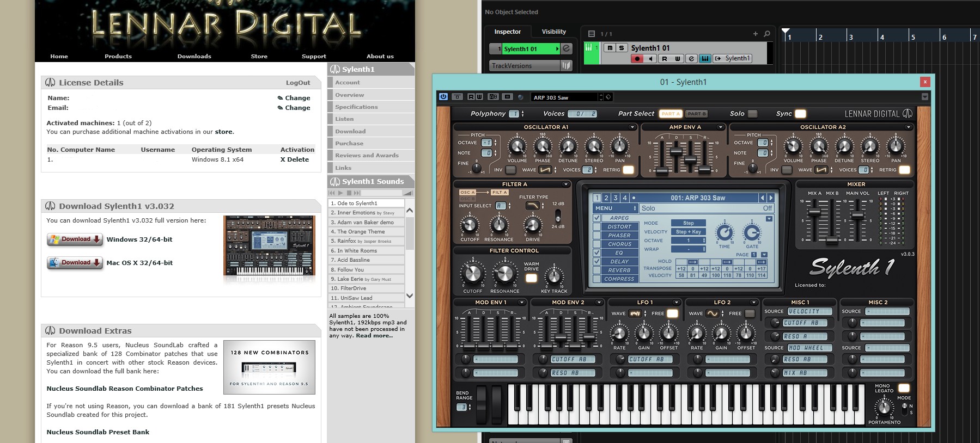Image resolution: width=980 pixels, height=443 pixels.
Task: Open the Oscillator A1 section dropdown
Action: [632, 127]
